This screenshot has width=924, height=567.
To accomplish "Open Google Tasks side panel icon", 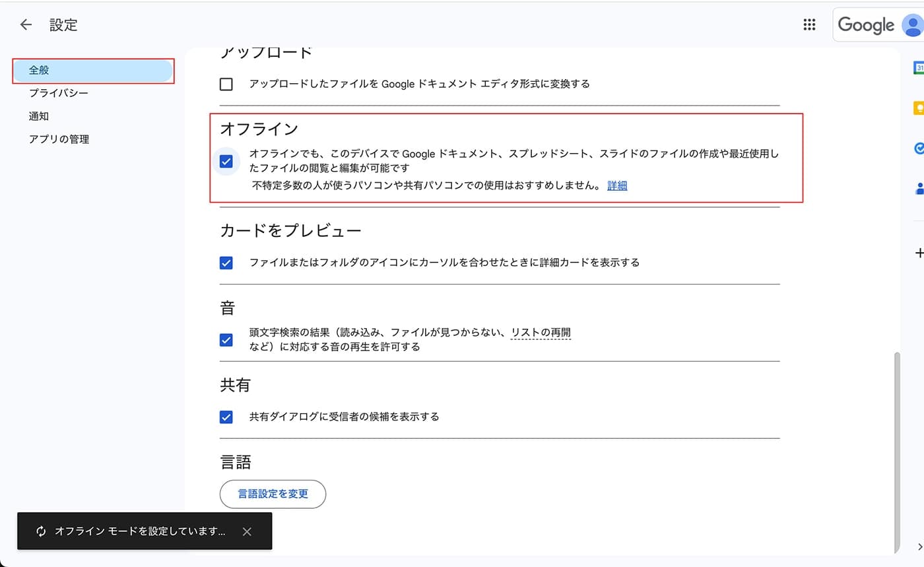I will pos(919,148).
